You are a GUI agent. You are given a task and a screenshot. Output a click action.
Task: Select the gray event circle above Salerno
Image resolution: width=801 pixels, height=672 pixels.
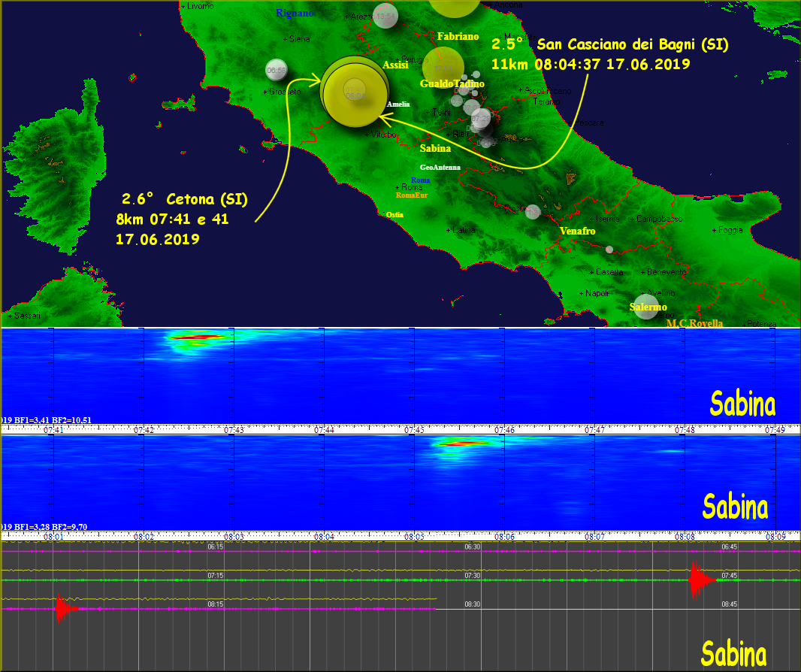pos(646,306)
